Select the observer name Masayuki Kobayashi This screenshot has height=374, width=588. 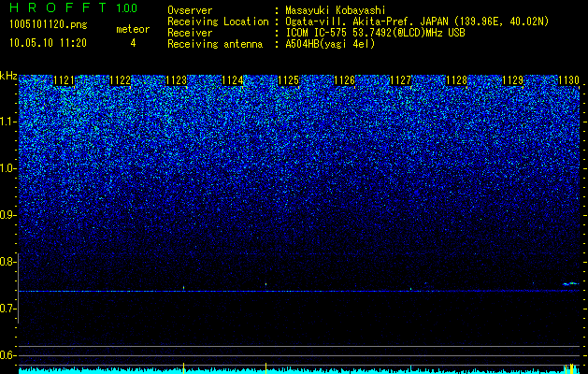[336, 10]
